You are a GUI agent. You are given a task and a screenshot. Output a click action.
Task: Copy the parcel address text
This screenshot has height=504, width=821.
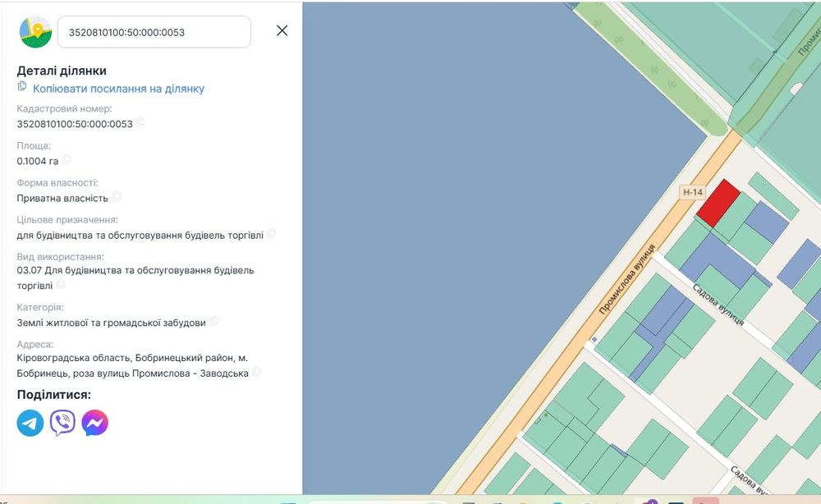tap(257, 372)
